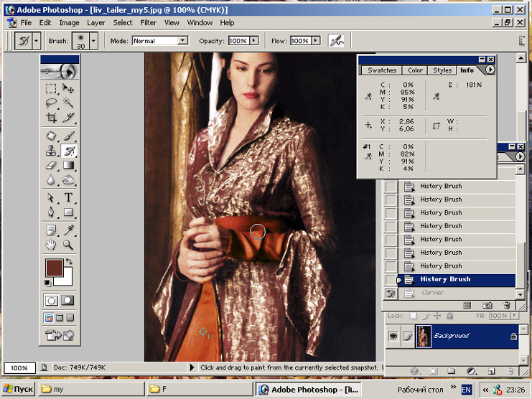Image resolution: width=532 pixels, height=399 pixels.
Task: Select the Brush tool in toolbox
Action: [68, 136]
